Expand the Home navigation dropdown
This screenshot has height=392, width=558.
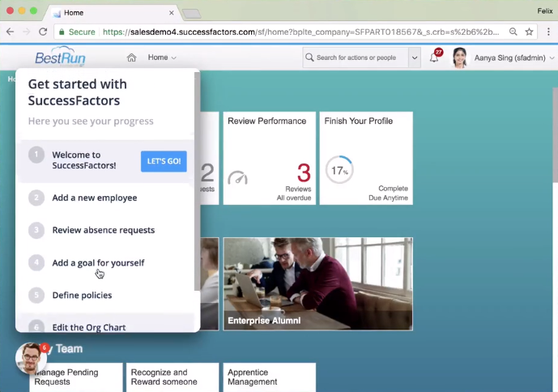click(162, 58)
